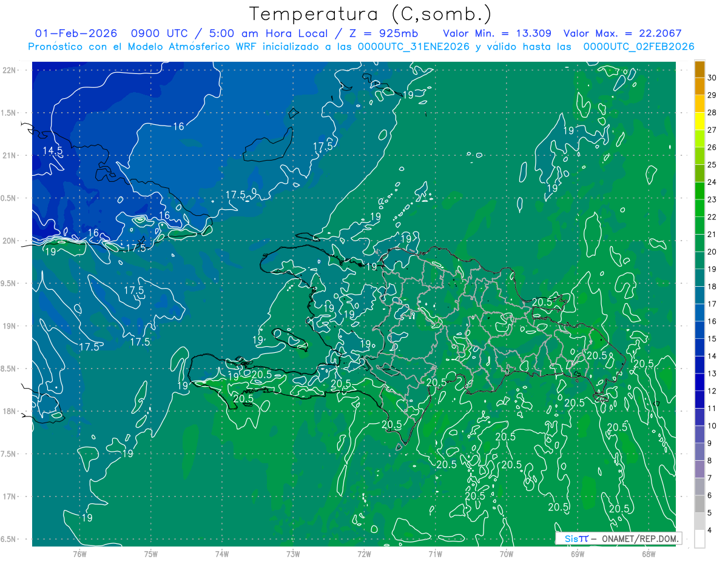
Task: Click the legend value '28'
Action: coord(712,113)
